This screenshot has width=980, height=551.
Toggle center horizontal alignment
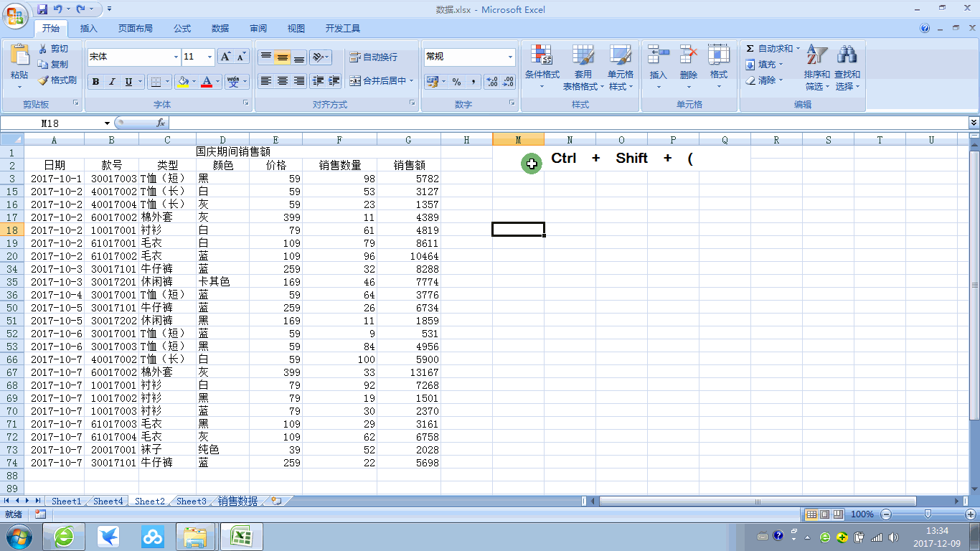coord(283,81)
